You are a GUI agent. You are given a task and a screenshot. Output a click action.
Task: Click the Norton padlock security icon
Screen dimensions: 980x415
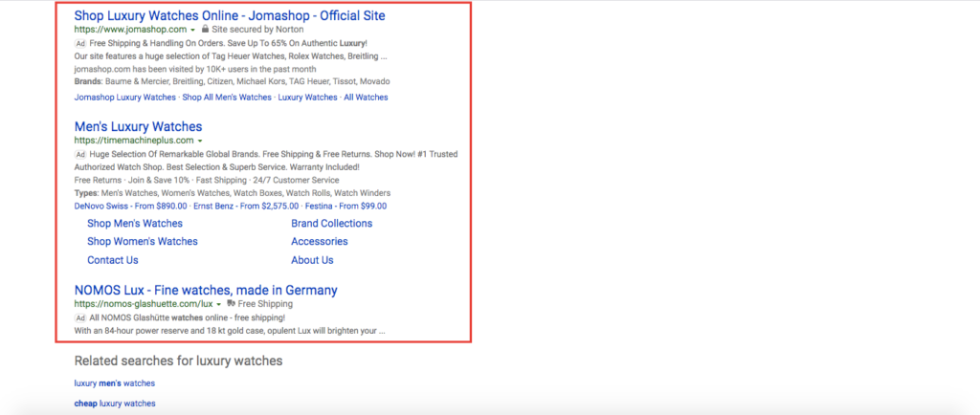(205, 30)
